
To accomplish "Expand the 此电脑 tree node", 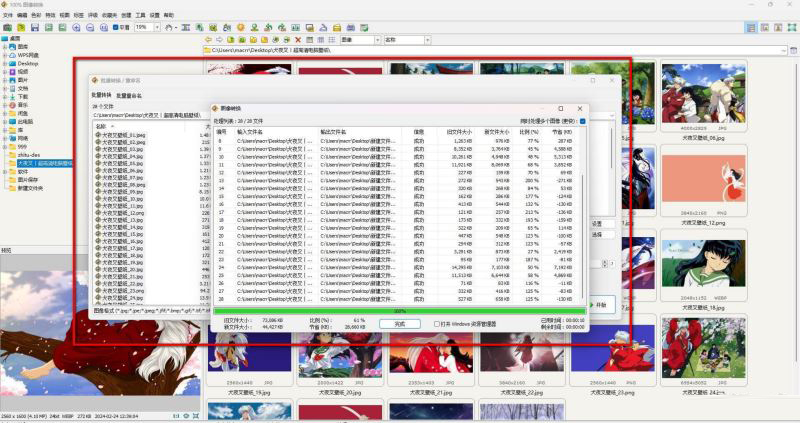I will pyautogui.click(x=5, y=121).
